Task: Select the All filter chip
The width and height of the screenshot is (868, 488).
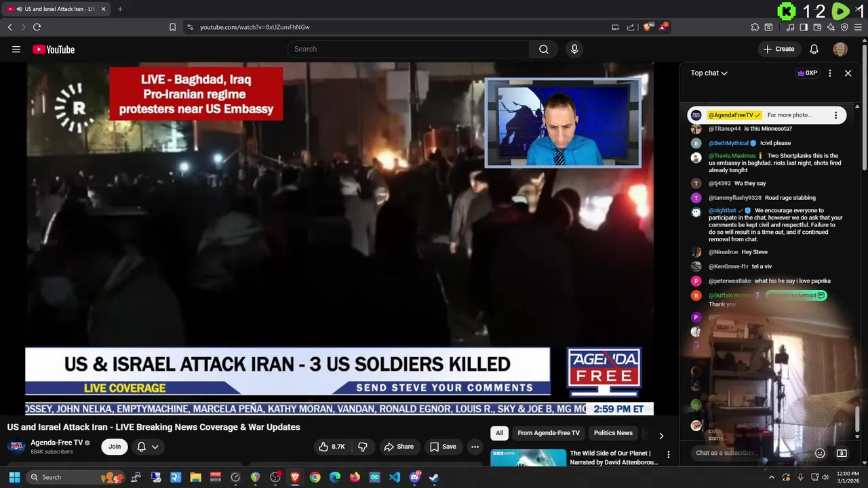Action: (500, 433)
